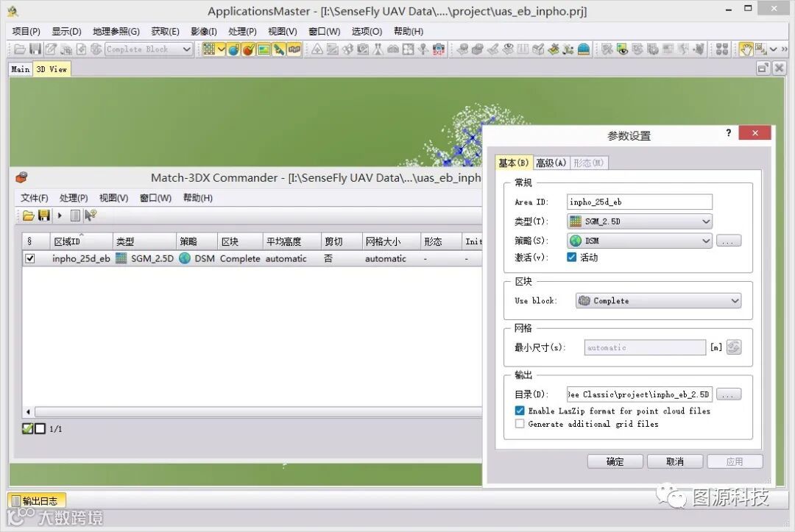795x532 pixels.
Task: Open the 输出日志 output log tab
Action: point(37,500)
